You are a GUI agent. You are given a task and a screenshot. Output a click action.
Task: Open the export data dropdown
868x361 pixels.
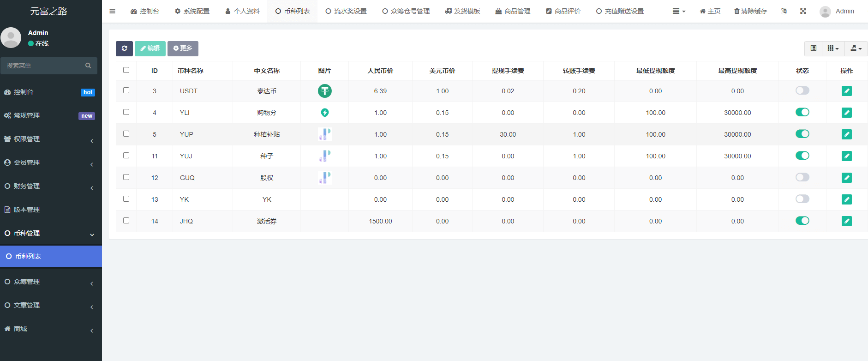point(856,48)
